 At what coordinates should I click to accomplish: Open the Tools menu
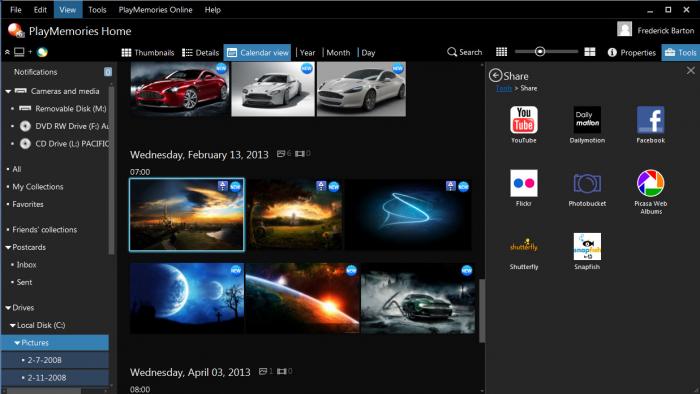(x=97, y=9)
